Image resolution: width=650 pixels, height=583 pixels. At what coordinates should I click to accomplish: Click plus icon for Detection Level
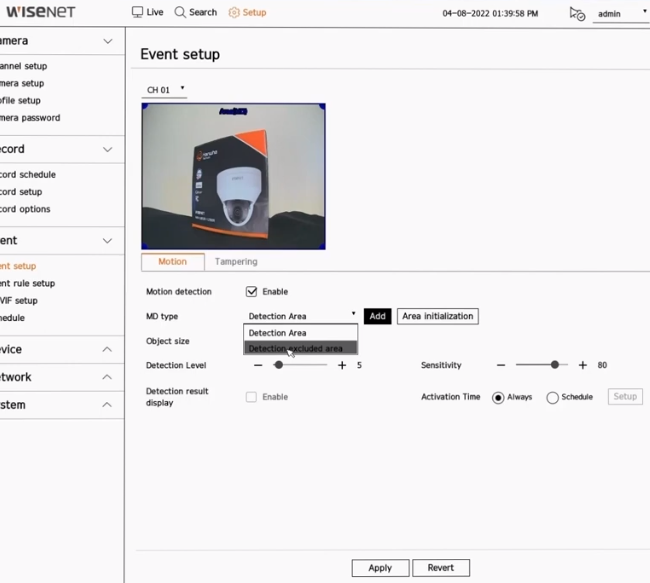coord(342,365)
